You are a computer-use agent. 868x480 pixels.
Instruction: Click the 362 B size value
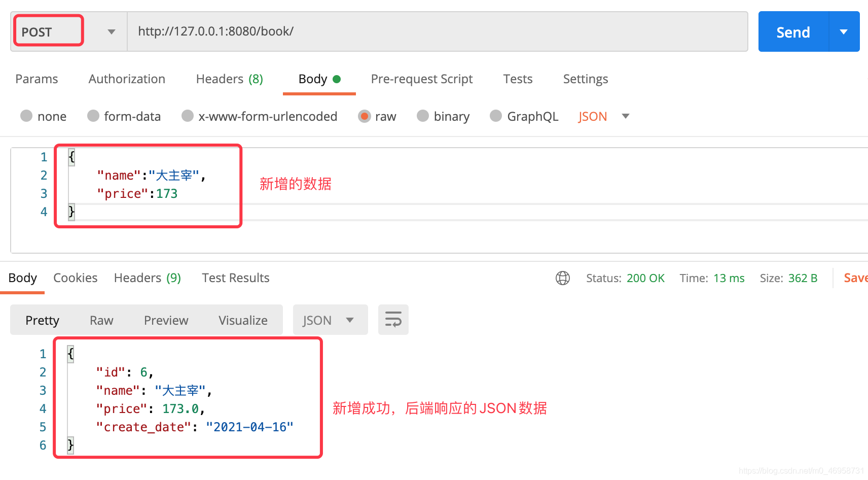click(x=803, y=278)
